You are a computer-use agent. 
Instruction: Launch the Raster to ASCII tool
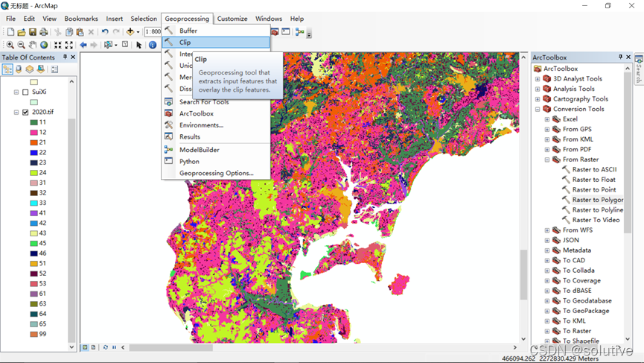tap(594, 169)
